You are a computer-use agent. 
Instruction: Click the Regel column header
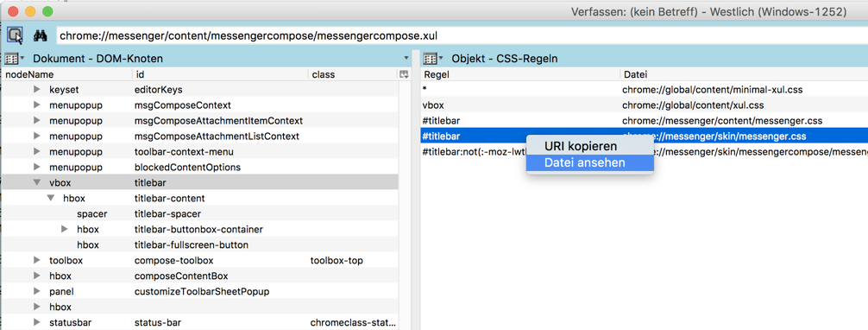point(519,74)
